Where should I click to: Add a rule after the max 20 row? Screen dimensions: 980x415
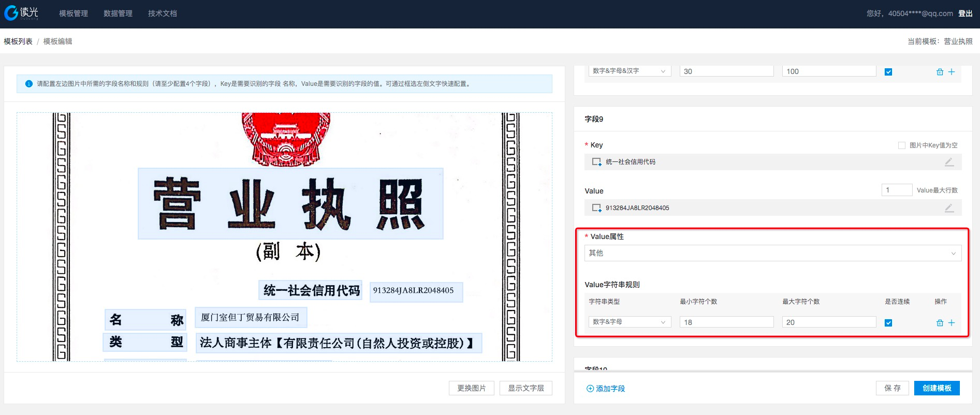click(952, 323)
